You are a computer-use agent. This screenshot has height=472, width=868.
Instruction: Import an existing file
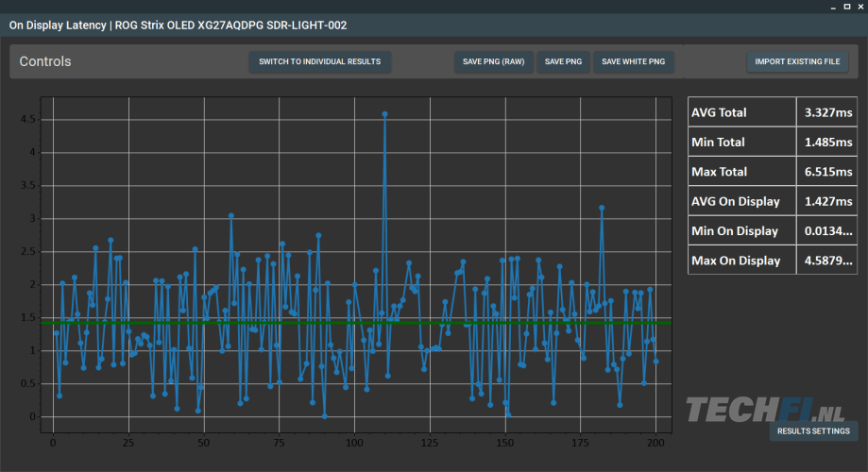(797, 61)
